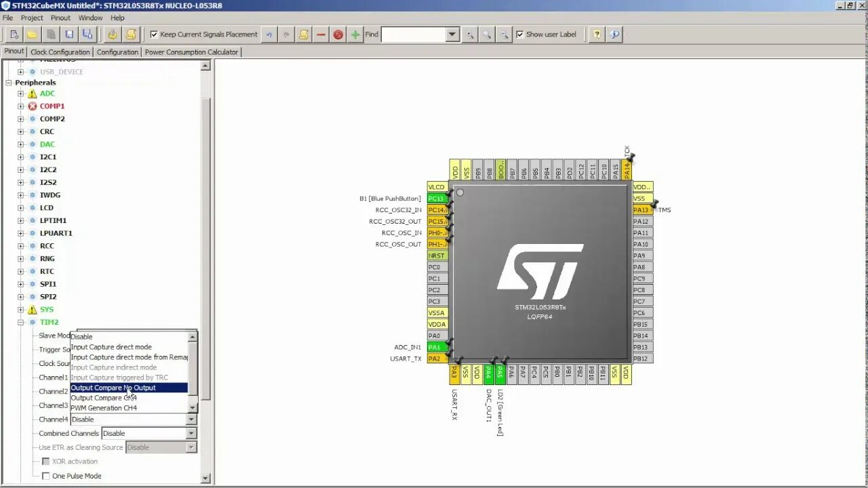The height and width of the screenshot is (488, 868).
Task: Select Disable in the open dropdown list
Action: [x=129, y=337]
